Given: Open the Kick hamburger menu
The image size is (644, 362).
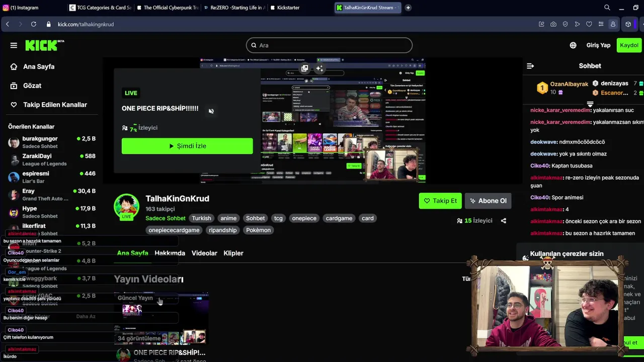Looking at the screenshot, I should pyautogui.click(x=14, y=45).
